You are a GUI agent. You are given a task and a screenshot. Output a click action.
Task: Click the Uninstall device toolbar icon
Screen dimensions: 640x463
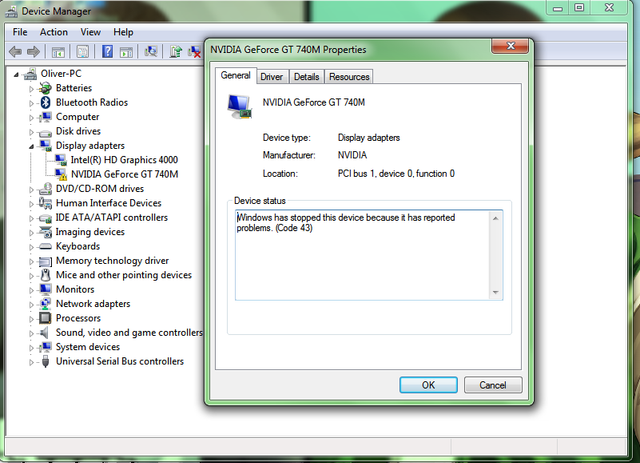(194, 52)
